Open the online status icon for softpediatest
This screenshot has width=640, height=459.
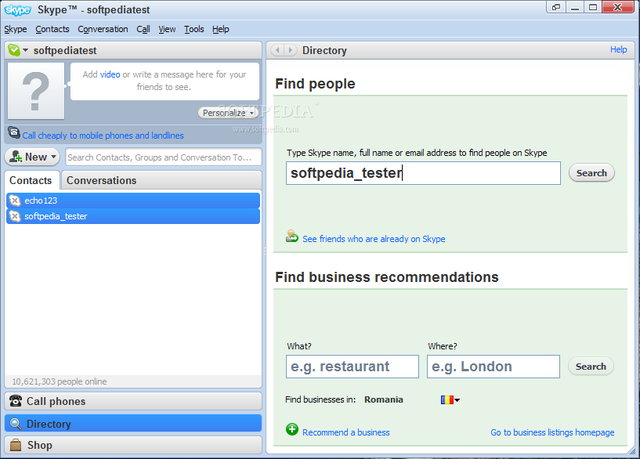tap(13, 50)
